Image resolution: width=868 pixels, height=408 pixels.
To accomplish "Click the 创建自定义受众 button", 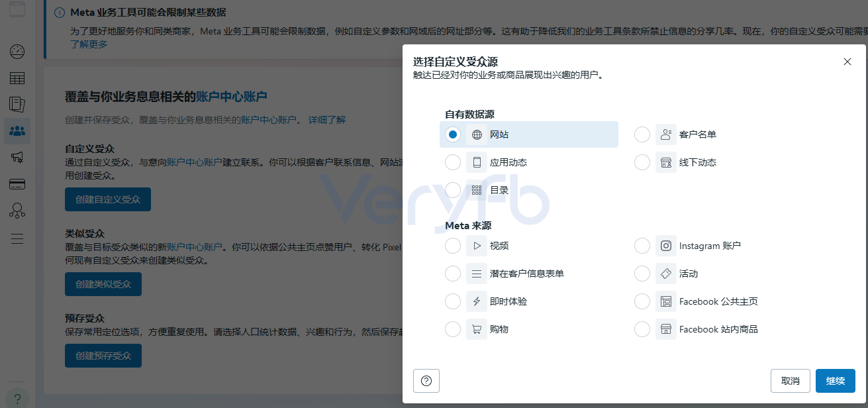I will 108,199.
